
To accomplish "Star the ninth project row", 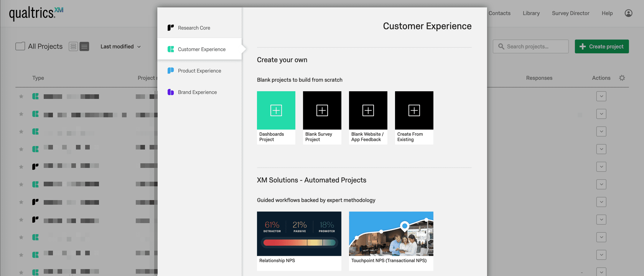I will pyautogui.click(x=21, y=237).
